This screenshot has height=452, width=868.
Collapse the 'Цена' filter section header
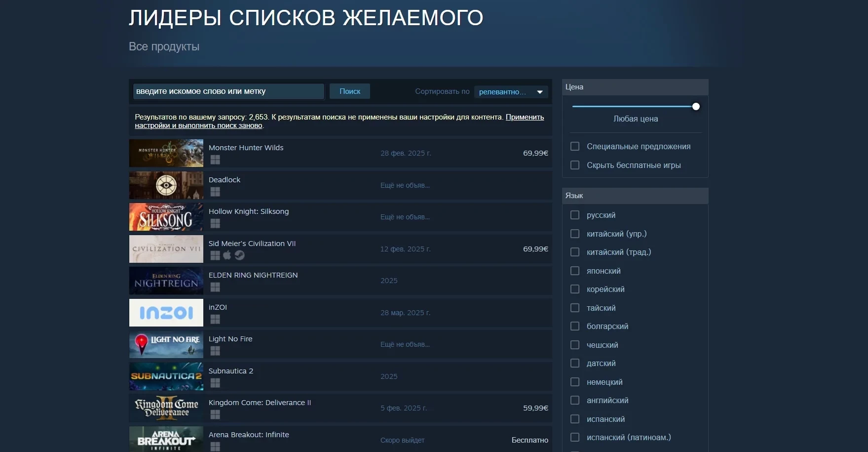click(635, 87)
